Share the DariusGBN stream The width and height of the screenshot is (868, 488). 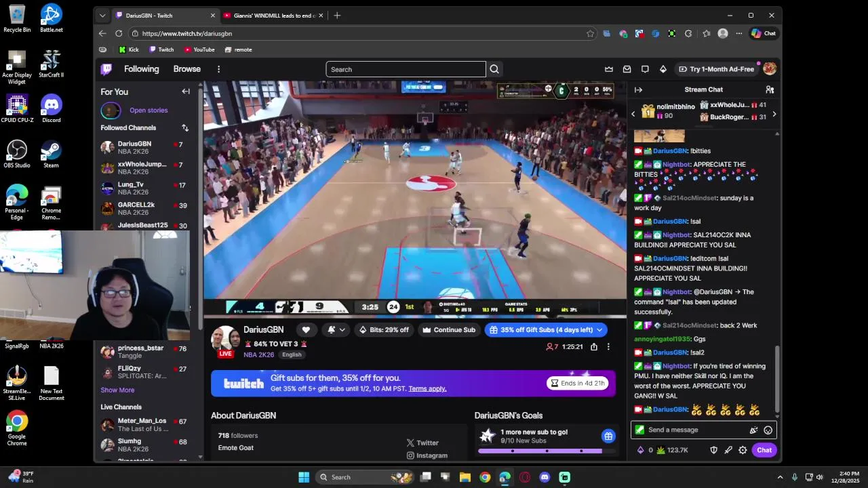pos(594,346)
